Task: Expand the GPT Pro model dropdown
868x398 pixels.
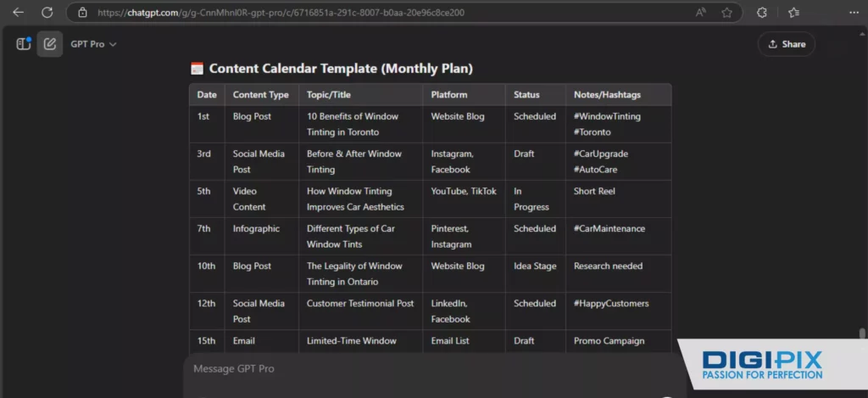Action: [93, 44]
